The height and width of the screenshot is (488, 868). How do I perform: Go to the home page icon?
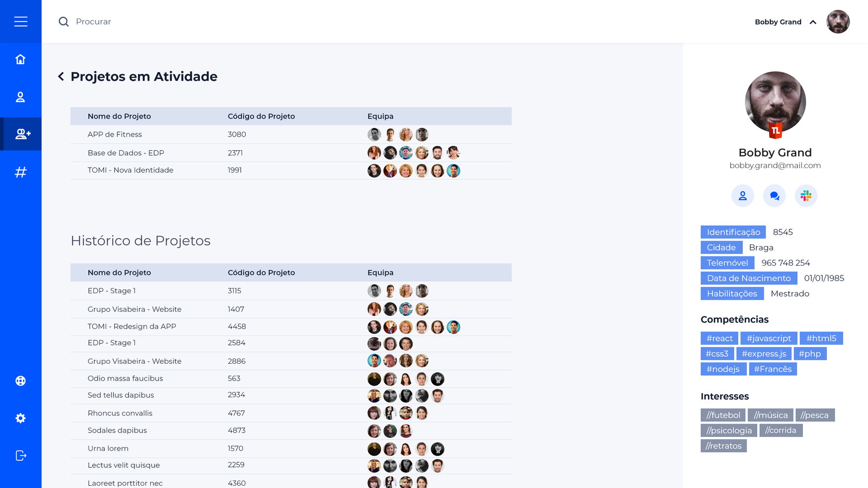[21, 59]
